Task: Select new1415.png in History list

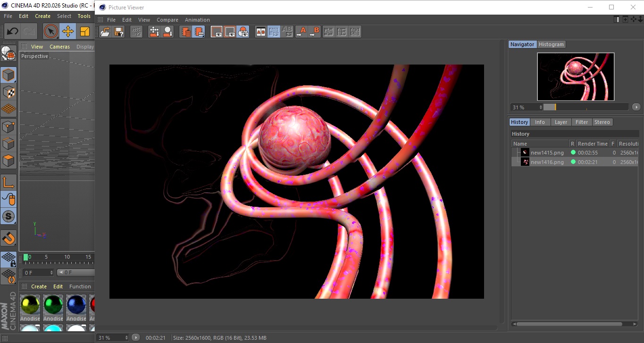Action: 547,152
